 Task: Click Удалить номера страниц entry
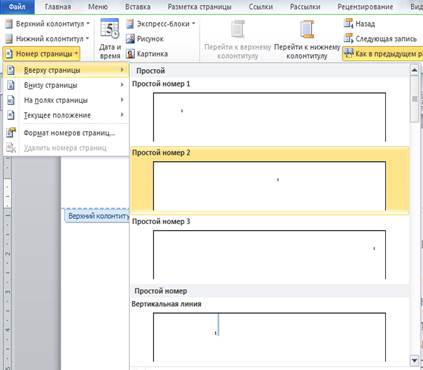tap(66, 148)
